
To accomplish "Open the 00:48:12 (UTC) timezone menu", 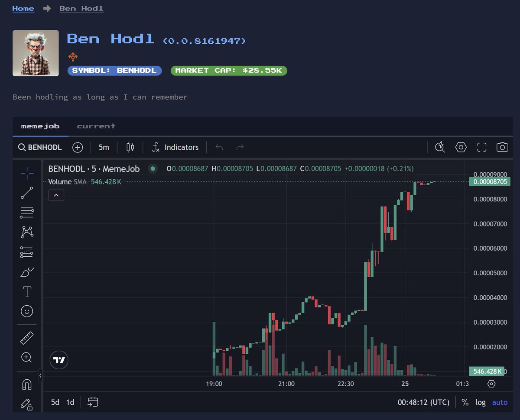I will point(423,402).
